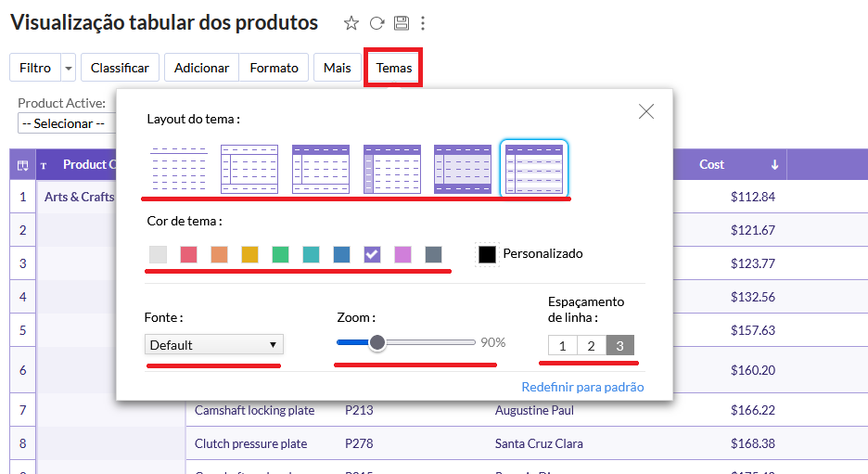Click the $112.84 cost cell
Screen dimensions: 868x474
click(753, 197)
